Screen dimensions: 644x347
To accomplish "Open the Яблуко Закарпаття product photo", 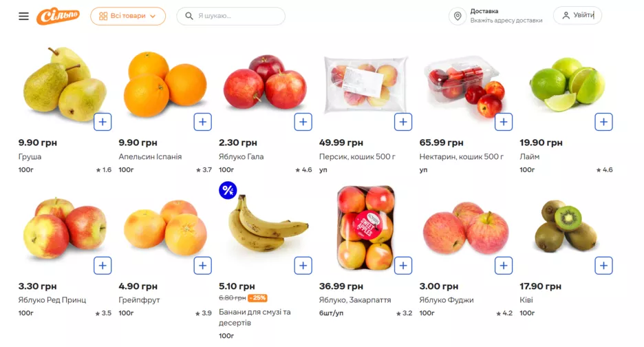I will pyautogui.click(x=365, y=227).
